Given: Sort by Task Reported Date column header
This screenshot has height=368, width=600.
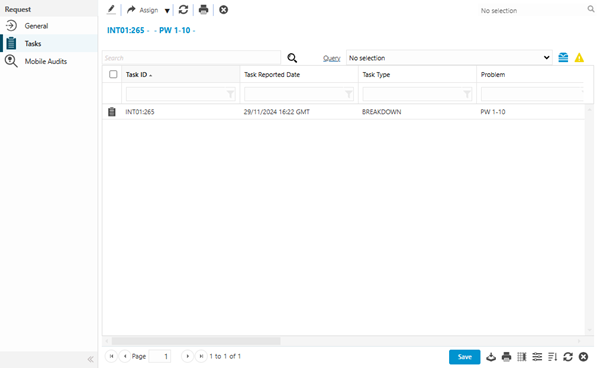Looking at the screenshot, I should [272, 75].
